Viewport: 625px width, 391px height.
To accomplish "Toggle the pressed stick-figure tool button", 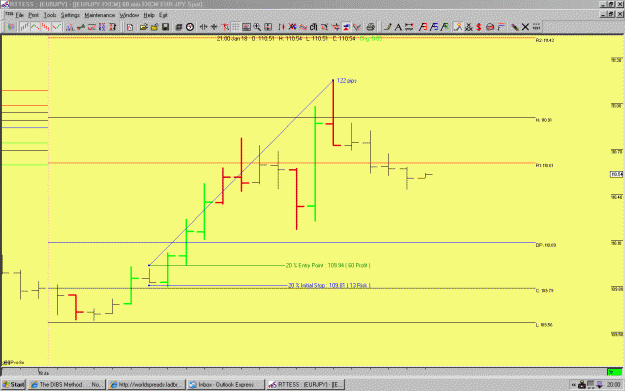I will 458,27.
